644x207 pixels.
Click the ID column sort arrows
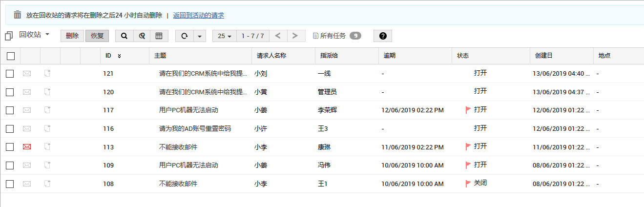(119, 56)
